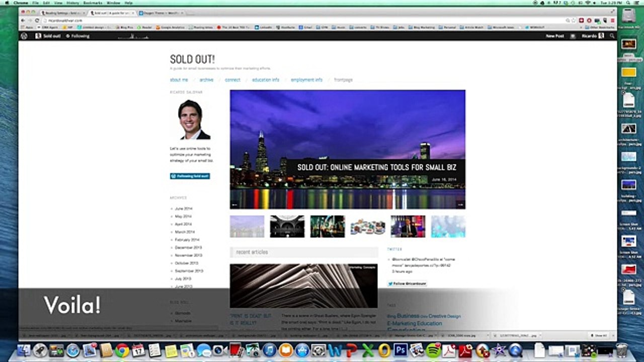Image resolution: width=644 pixels, height=362 pixels.
Task: Open the employment info nav link
Action: (306, 80)
